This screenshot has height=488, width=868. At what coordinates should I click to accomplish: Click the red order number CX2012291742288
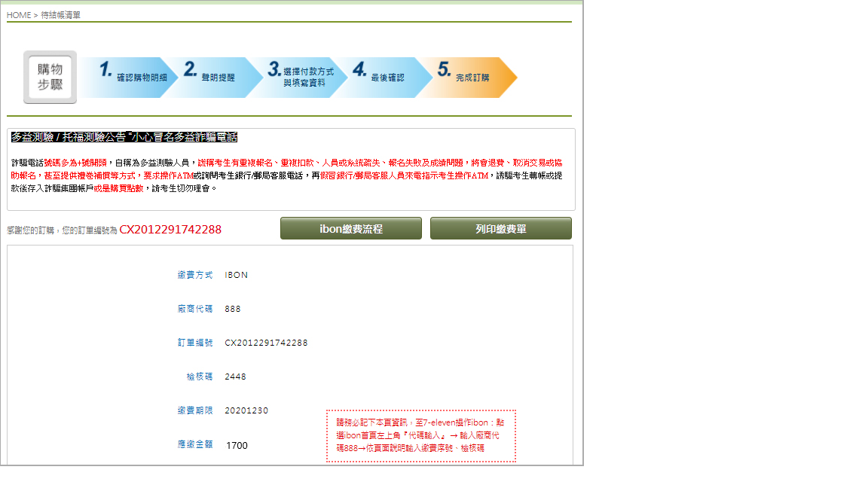(170, 230)
